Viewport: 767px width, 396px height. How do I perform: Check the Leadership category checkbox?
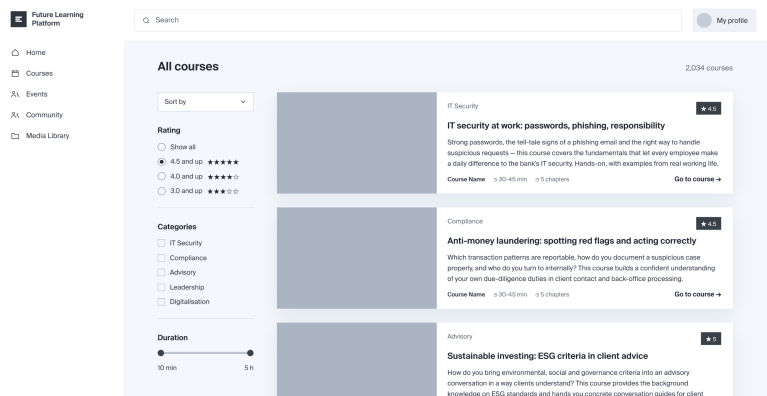point(161,287)
